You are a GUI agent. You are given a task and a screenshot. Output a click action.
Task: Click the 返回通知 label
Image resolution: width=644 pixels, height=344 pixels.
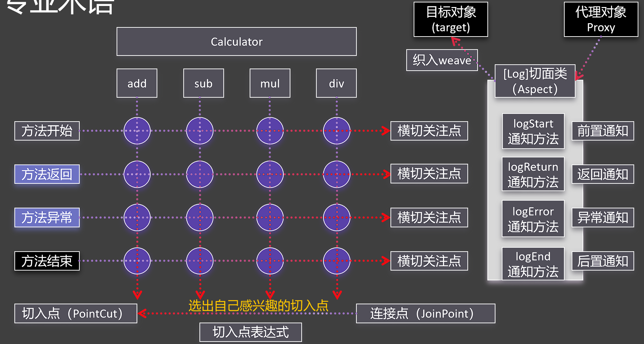603,174
